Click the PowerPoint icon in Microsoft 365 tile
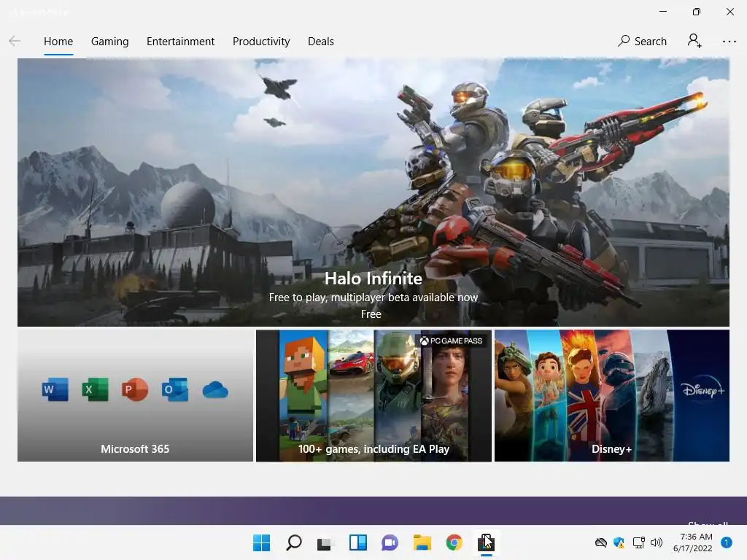Image resolution: width=747 pixels, height=560 pixels. [x=135, y=389]
